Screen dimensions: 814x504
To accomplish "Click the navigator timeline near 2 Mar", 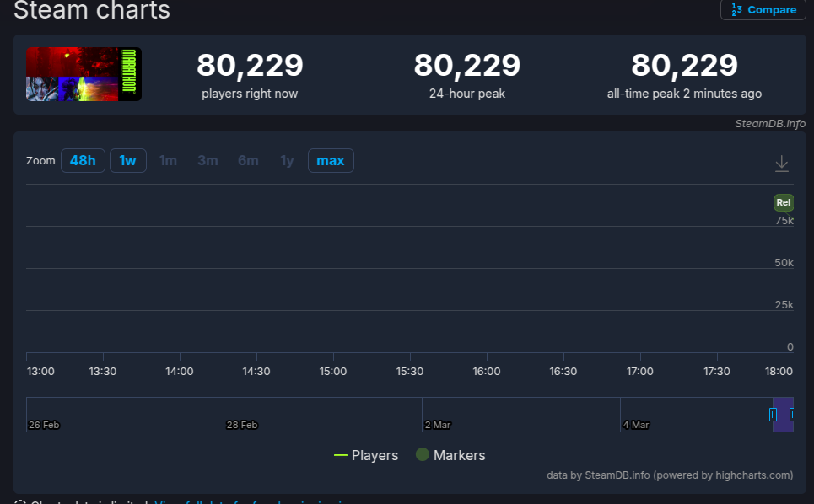I will pyautogui.click(x=439, y=413).
